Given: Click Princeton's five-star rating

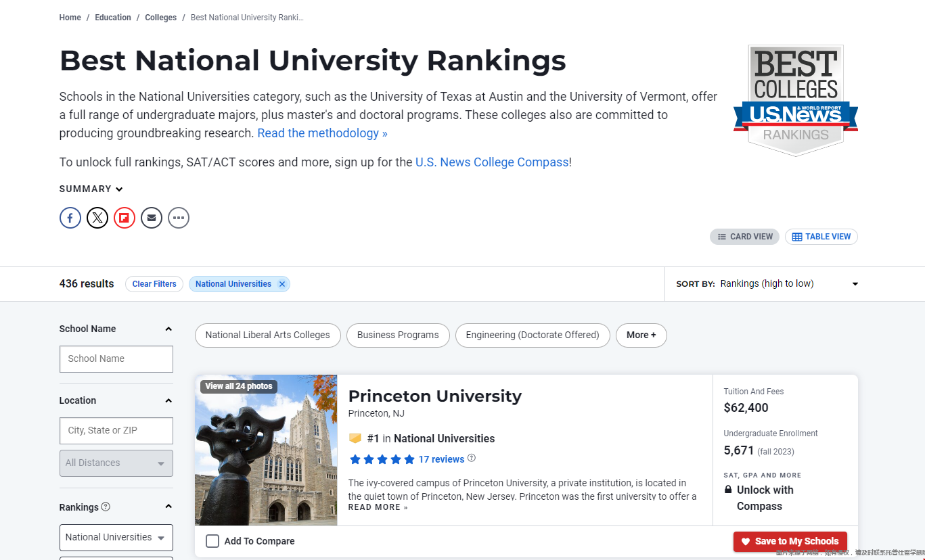Looking at the screenshot, I should [382, 459].
